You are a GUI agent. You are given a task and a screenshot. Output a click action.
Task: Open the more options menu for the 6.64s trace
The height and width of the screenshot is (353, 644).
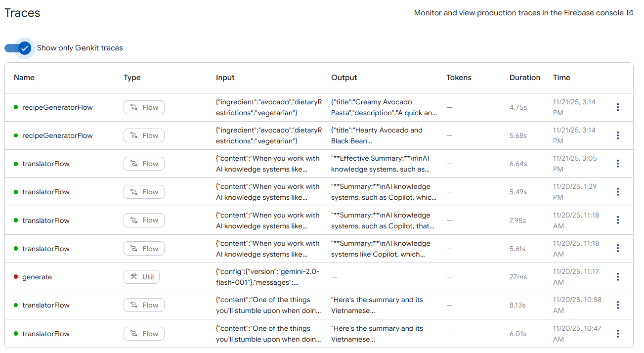point(617,164)
